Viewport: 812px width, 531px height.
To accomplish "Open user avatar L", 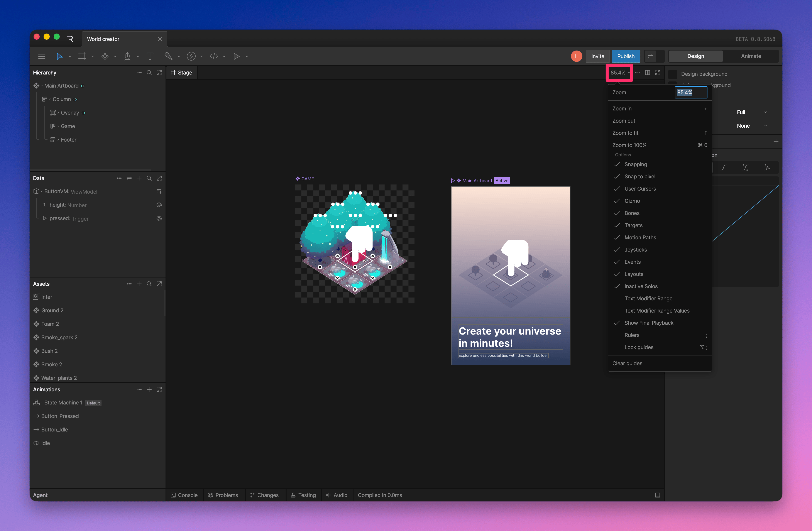I will coord(576,56).
